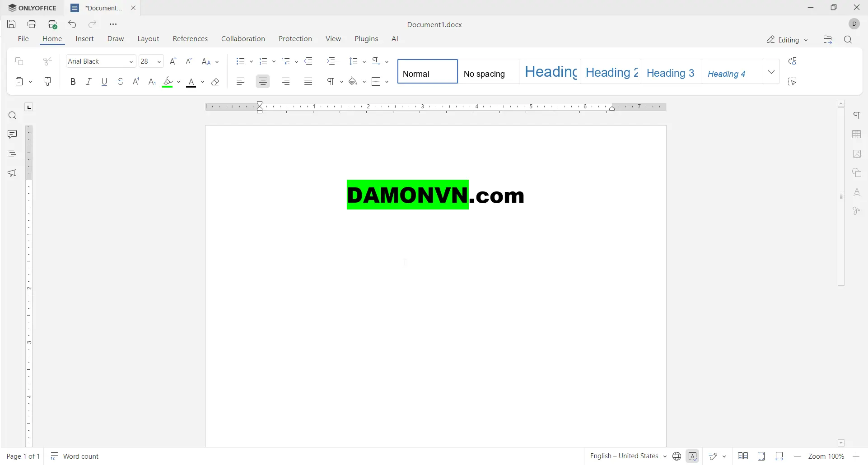
Task: Paste the clipboard contents with the paste icon
Action: [19, 82]
